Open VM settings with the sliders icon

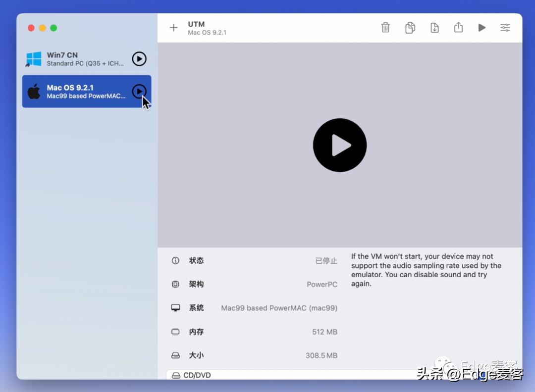(x=505, y=28)
